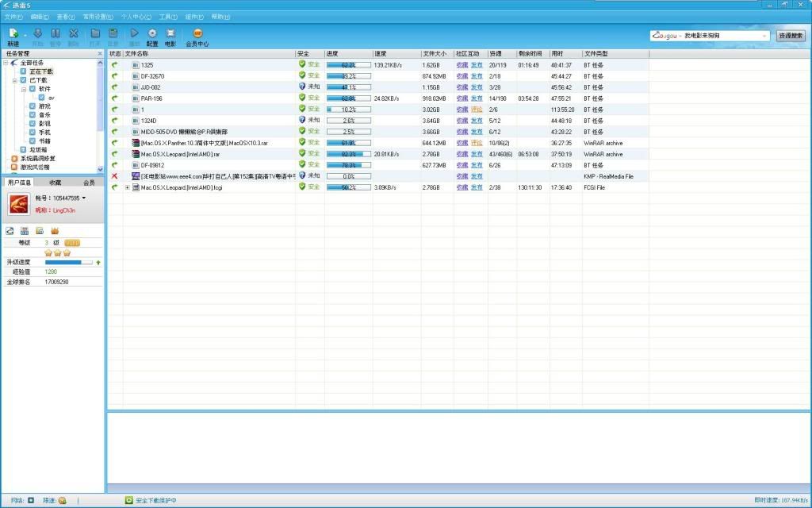
Task: Click the 新建 new task icon
Action: 13,33
